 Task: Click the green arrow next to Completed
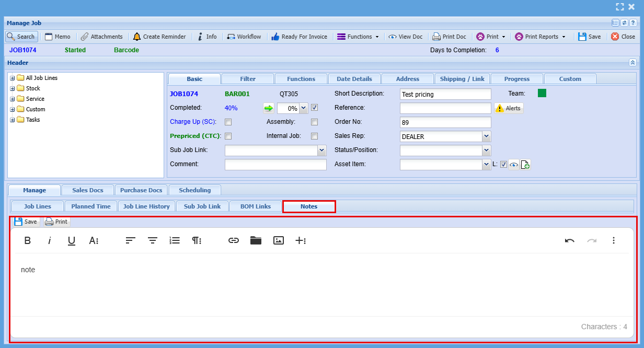click(x=268, y=108)
